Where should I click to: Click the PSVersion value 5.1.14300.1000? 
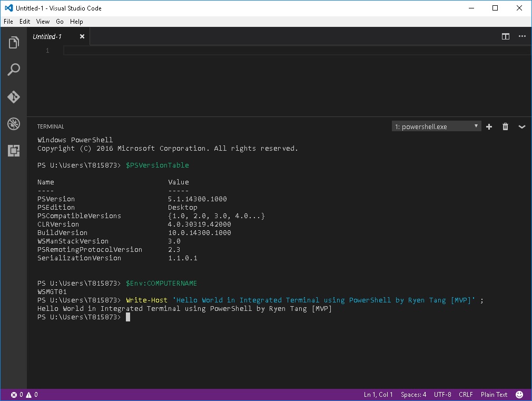pyautogui.click(x=198, y=199)
